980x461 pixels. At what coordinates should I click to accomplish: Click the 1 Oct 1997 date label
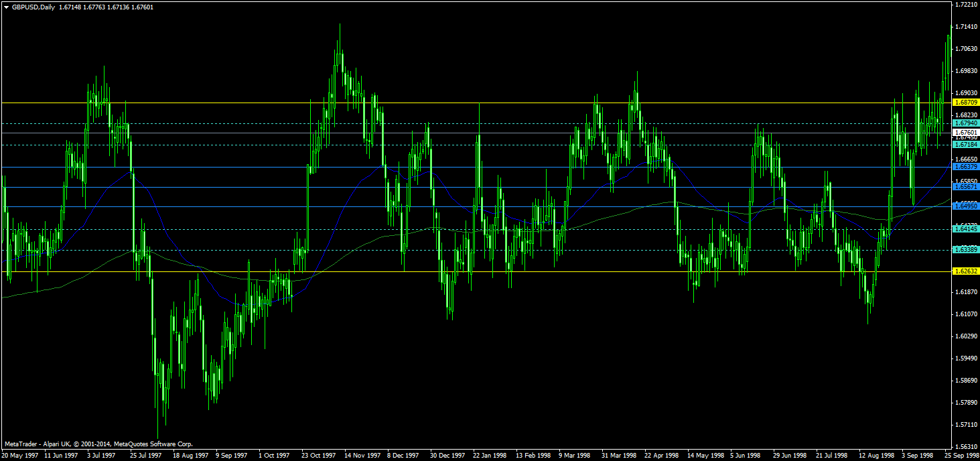pos(275,455)
